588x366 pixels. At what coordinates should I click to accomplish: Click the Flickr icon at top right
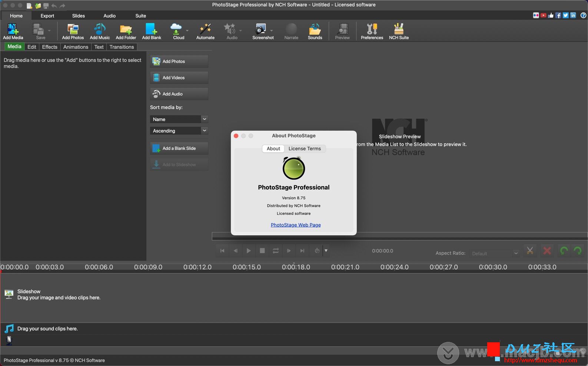536,15
